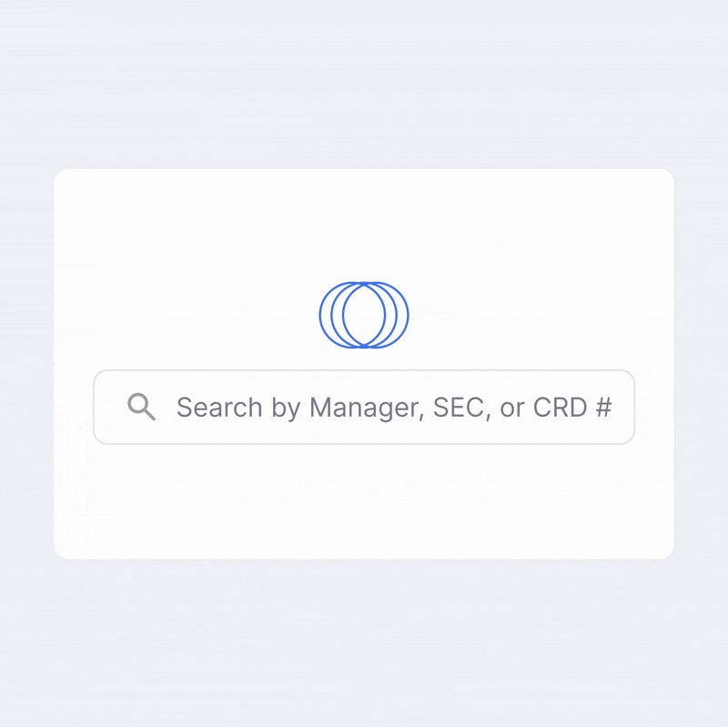The image size is (728, 727).
Task: Focus the Search by Manager input field
Action: pos(364,407)
